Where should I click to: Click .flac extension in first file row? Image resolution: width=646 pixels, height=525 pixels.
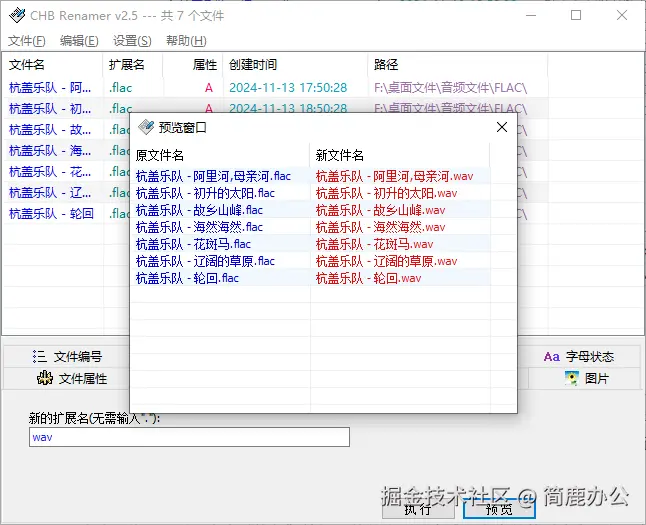(120, 87)
